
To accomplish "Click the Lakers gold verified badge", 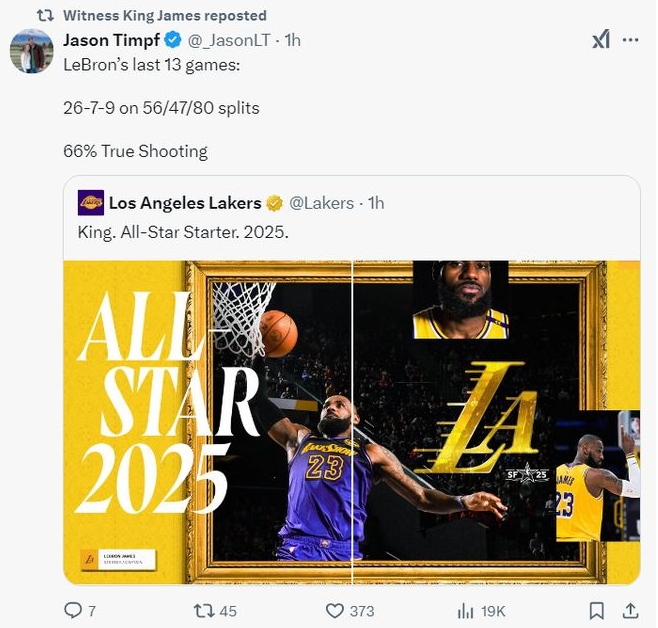I will [x=274, y=203].
